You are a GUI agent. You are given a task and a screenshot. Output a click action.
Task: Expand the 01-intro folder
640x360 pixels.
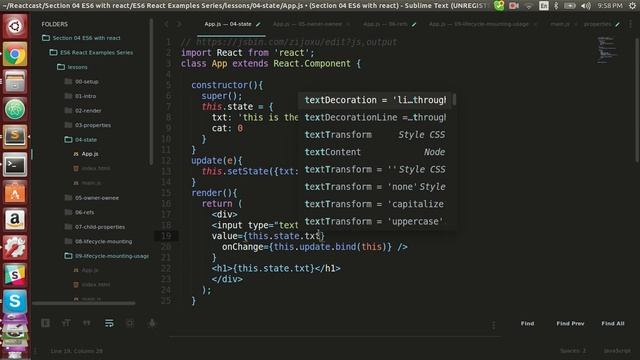click(x=80, y=96)
